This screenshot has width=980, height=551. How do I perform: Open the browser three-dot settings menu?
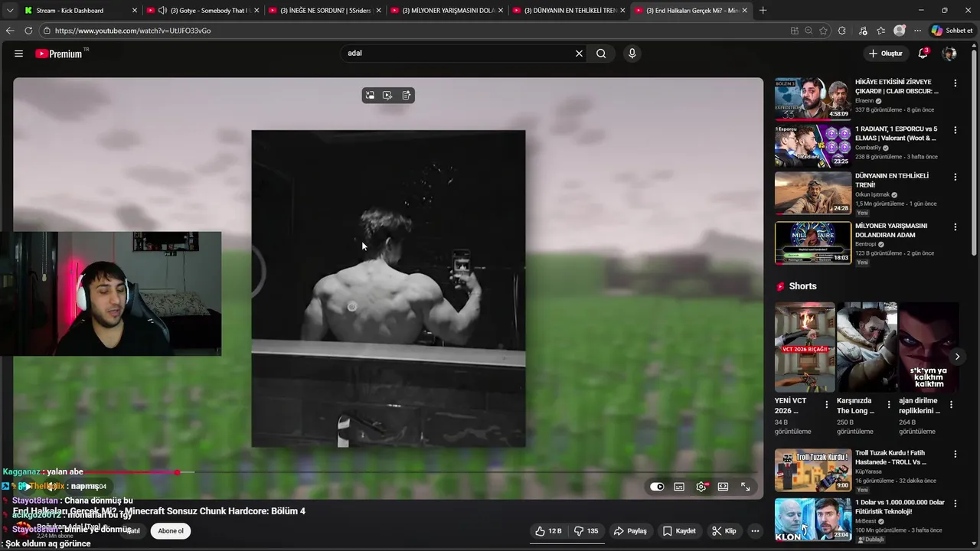[917, 31]
